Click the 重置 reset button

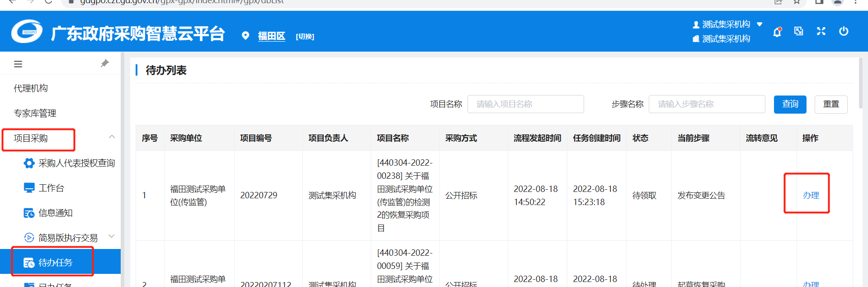(x=831, y=104)
